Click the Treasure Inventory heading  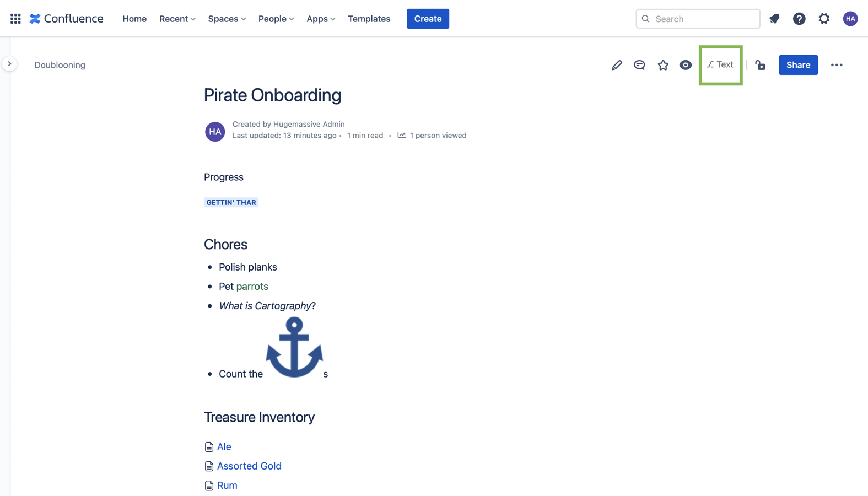[259, 417]
